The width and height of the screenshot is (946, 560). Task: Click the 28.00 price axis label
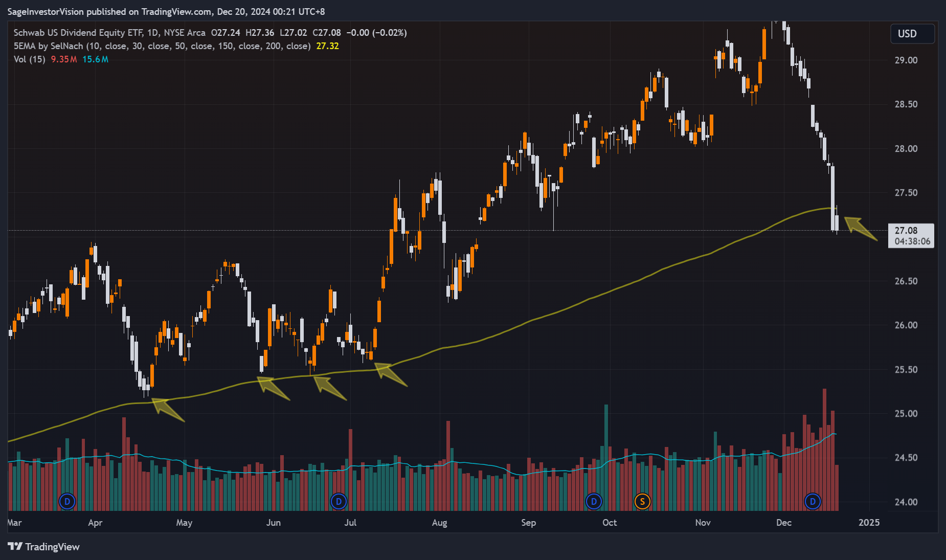click(906, 149)
